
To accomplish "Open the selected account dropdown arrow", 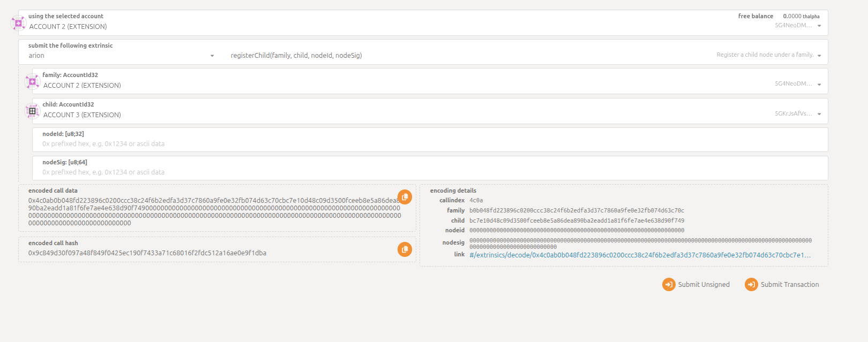I will coord(819,26).
